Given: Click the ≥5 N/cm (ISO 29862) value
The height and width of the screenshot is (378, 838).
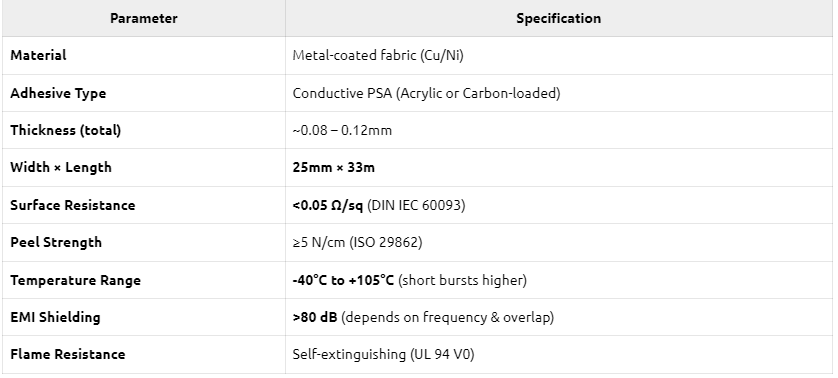Looking at the screenshot, I should (358, 242).
